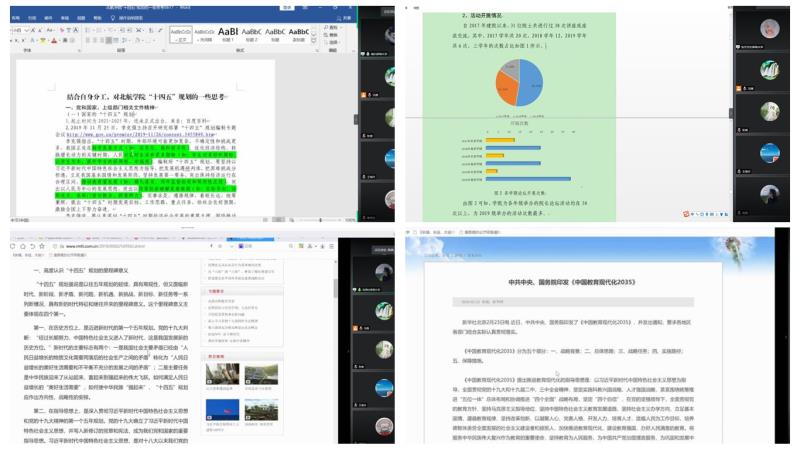Select the 正文 normal style in gallery
This screenshot has width=800, height=449.
pos(180,33)
